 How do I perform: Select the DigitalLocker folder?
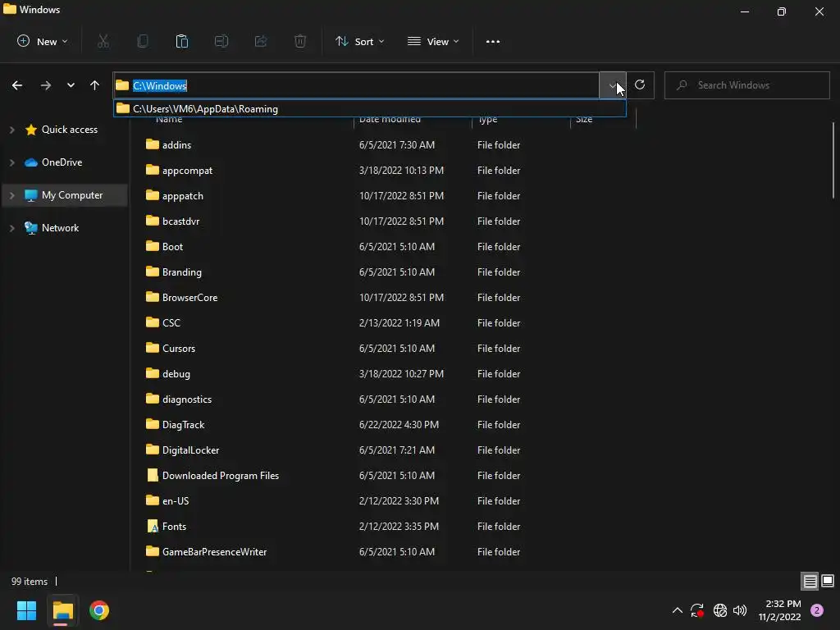tap(190, 450)
